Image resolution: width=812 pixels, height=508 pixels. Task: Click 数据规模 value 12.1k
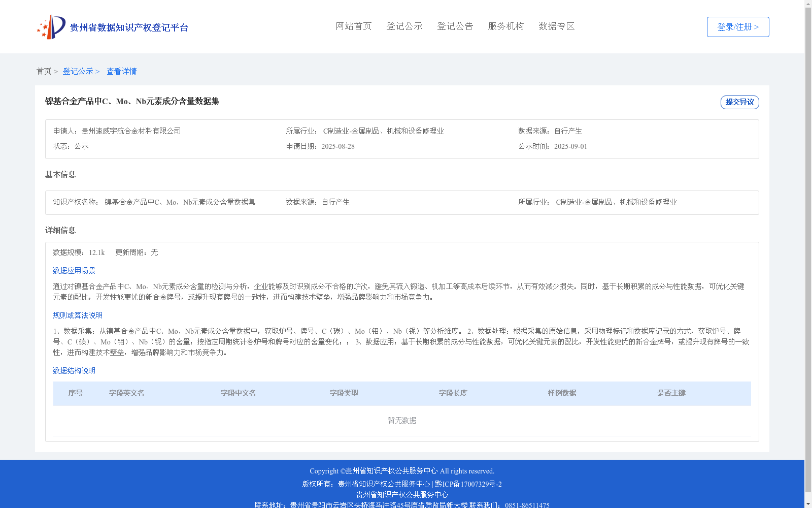coord(97,252)
